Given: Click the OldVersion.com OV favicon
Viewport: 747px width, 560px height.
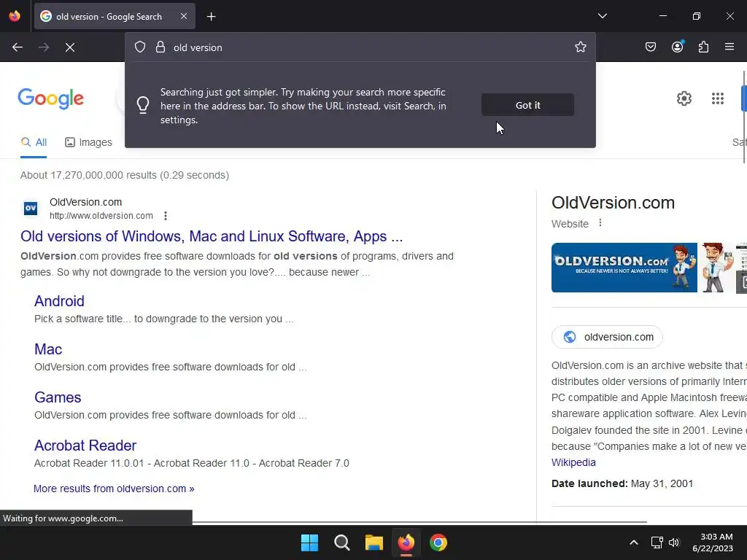Looking at the screenshot, I should [31, 208].
